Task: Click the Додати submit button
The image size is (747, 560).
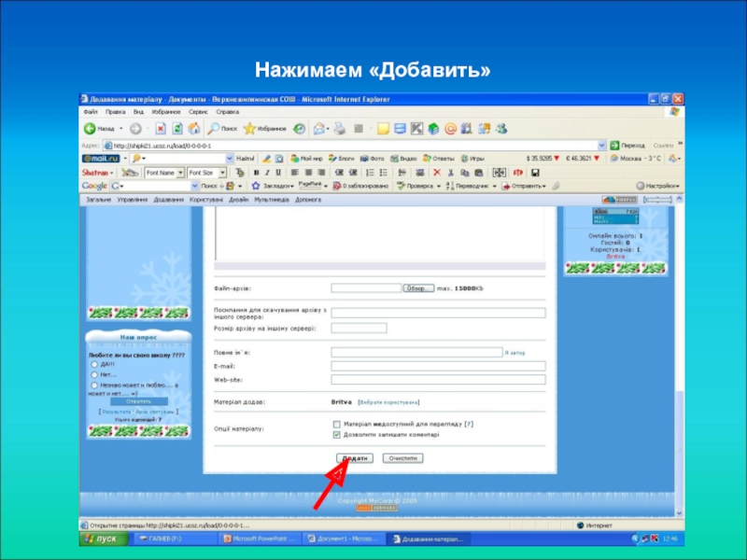Action: pos(355,458)
